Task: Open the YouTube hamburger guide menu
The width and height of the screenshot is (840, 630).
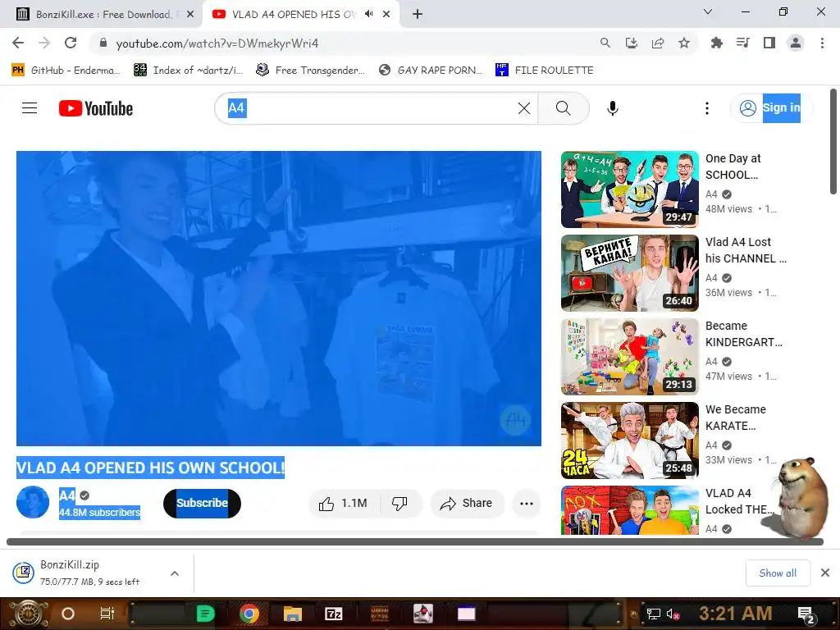Action: tap(30, 108)
